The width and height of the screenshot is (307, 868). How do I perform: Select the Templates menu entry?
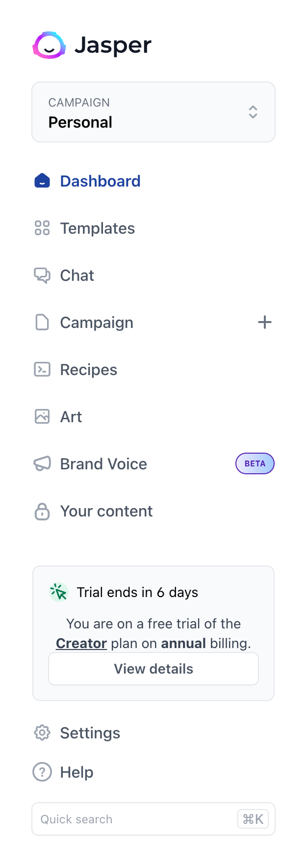pyautogui.click(x=97, y=228)
